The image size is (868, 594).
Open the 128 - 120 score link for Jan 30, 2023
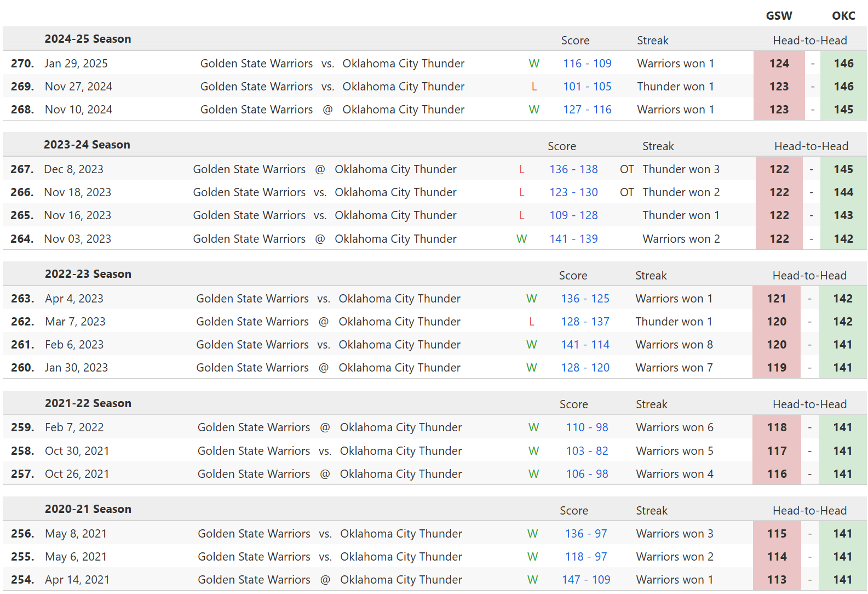point(585,368)
